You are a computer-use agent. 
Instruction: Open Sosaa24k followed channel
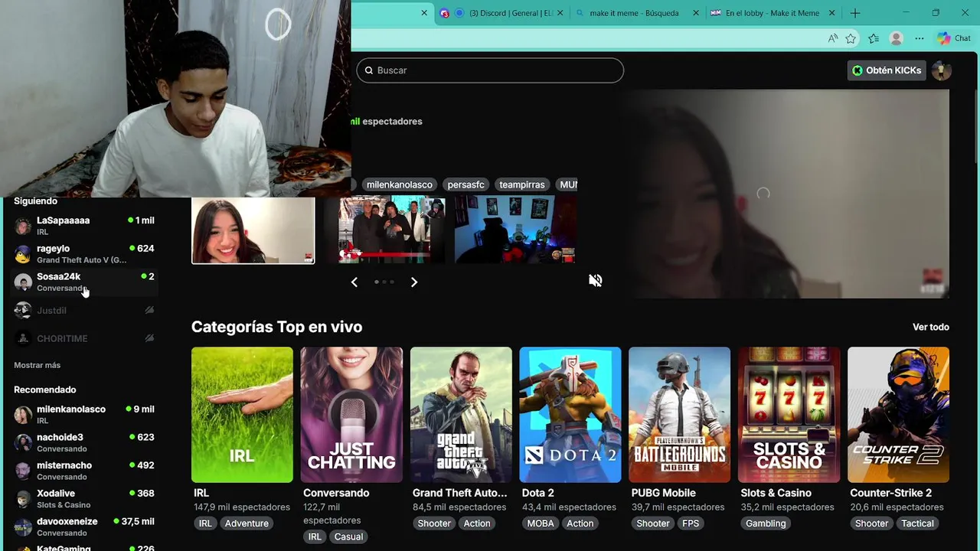point(84,282)
